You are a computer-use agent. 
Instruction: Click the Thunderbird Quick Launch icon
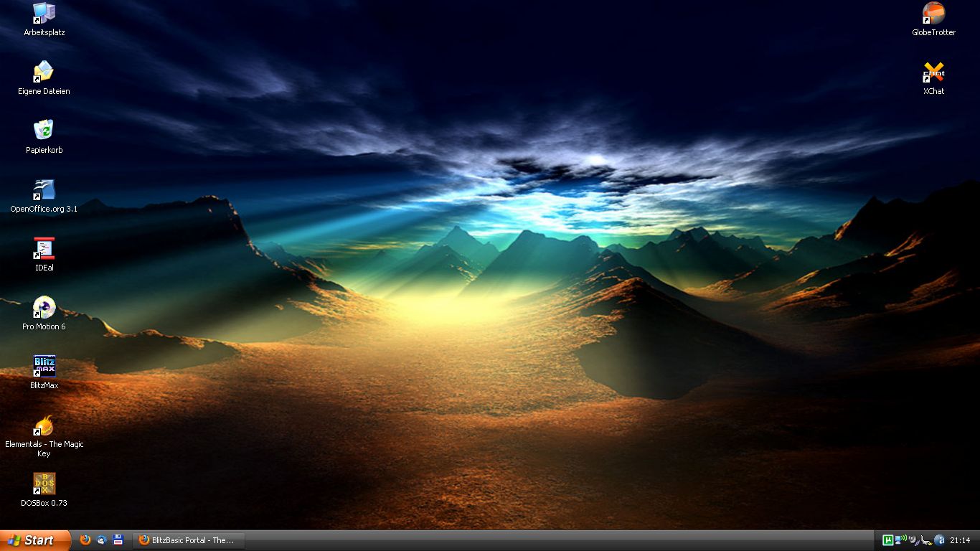click(x=102, y=540)
